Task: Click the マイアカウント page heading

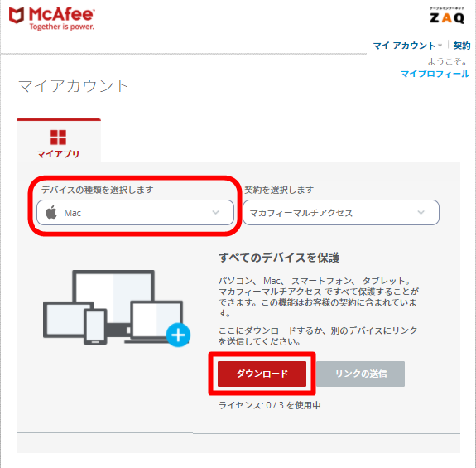Action: [73, 85]
